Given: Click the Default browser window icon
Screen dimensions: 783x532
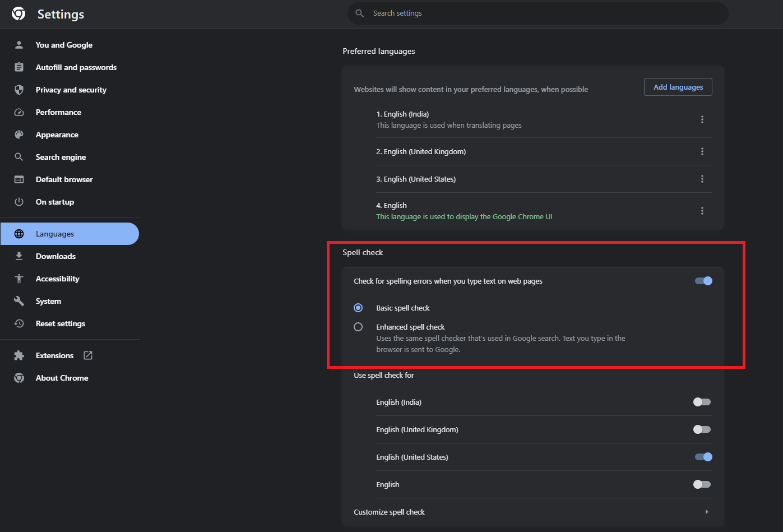Looking at the screenshot, I should (19, 179).
